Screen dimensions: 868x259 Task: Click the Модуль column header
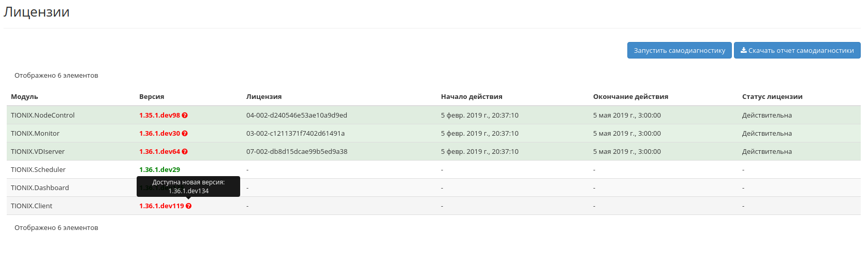tap(24, 97)
